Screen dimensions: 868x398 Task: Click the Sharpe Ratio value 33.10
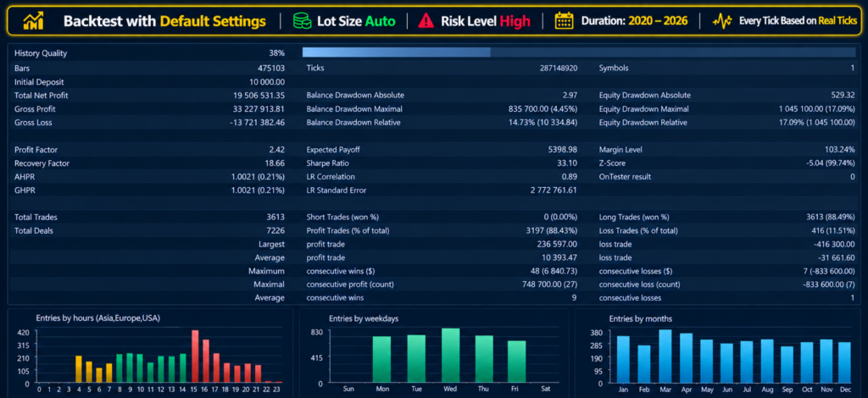(x=568, y=163)
